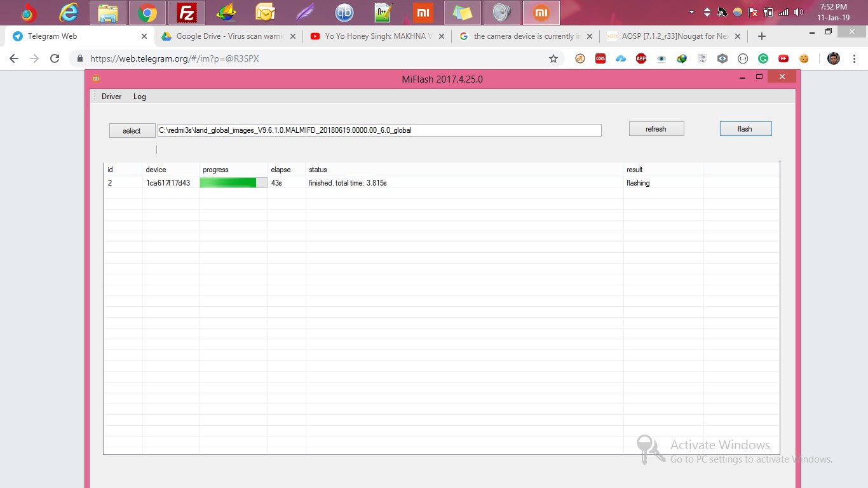
Task: Open qBittorrent from the taskbar
Action: pos(344,12)
